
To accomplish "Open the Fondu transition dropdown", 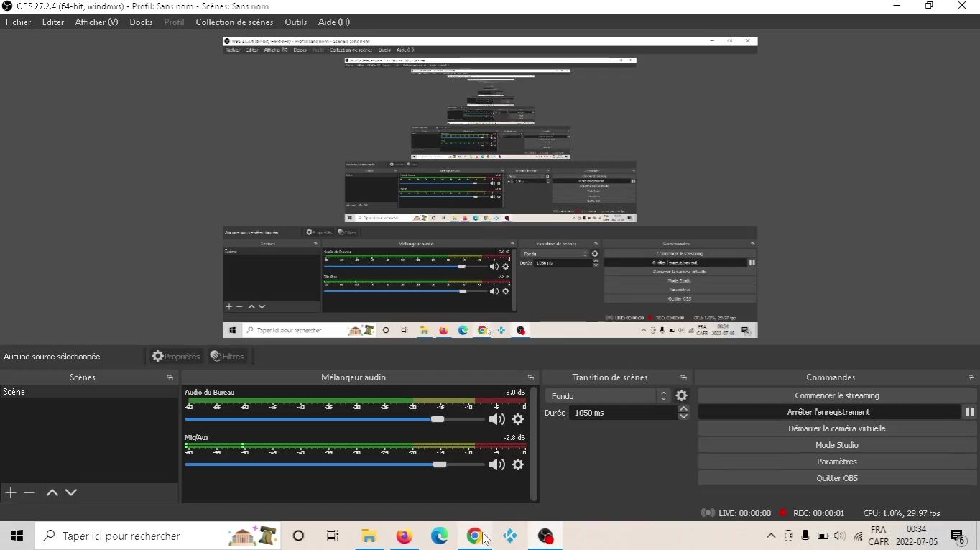I will (x=609, y=396).
